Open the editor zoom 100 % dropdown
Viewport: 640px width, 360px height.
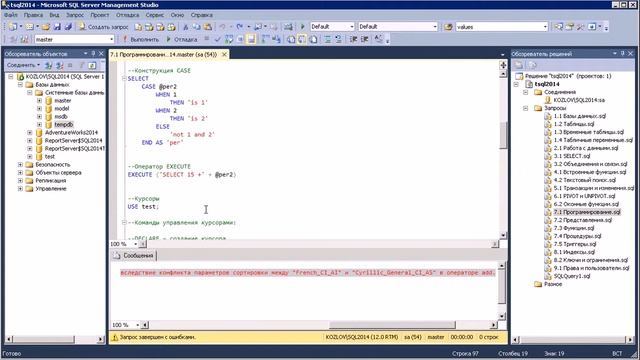coord(135,244)
